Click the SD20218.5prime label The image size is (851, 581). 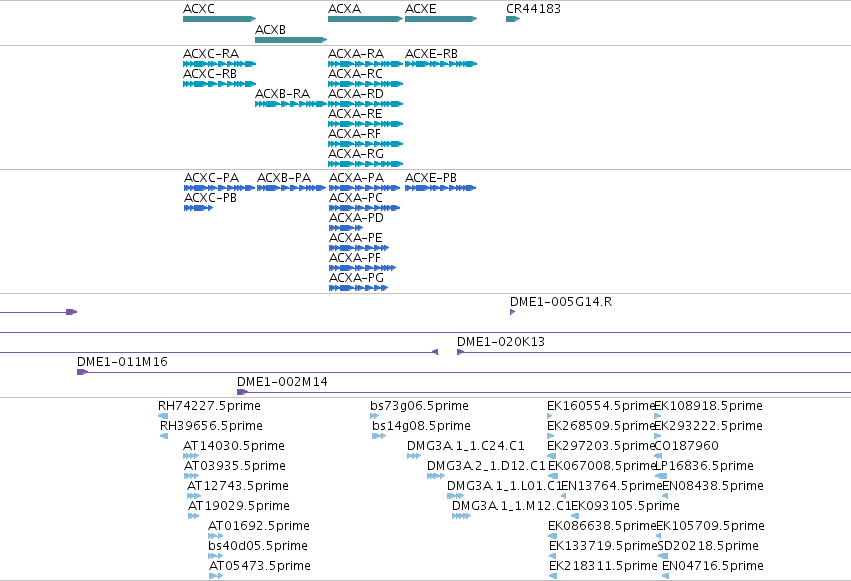point(708,546)
